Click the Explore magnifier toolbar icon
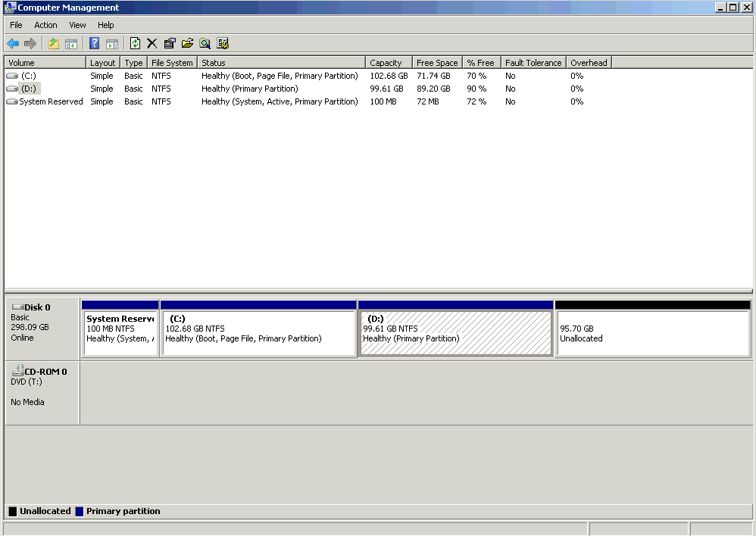The image size is (756, 536). tap(205, 44)
